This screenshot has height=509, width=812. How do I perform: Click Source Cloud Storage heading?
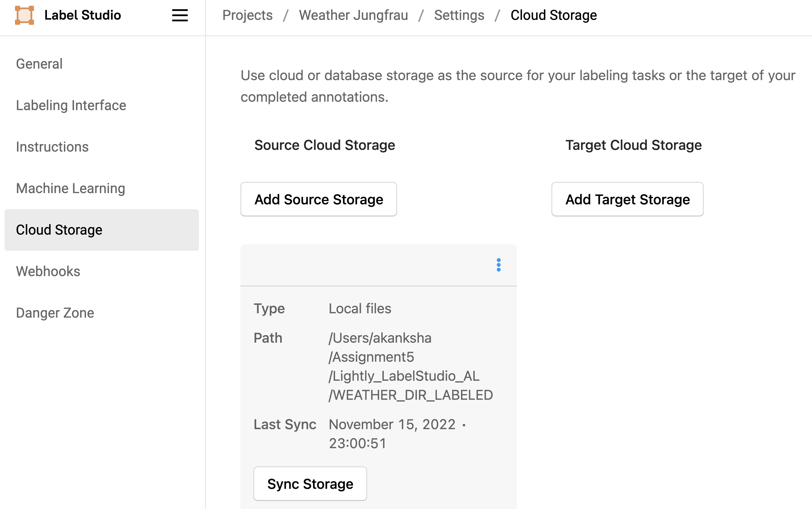click(325, 145)
